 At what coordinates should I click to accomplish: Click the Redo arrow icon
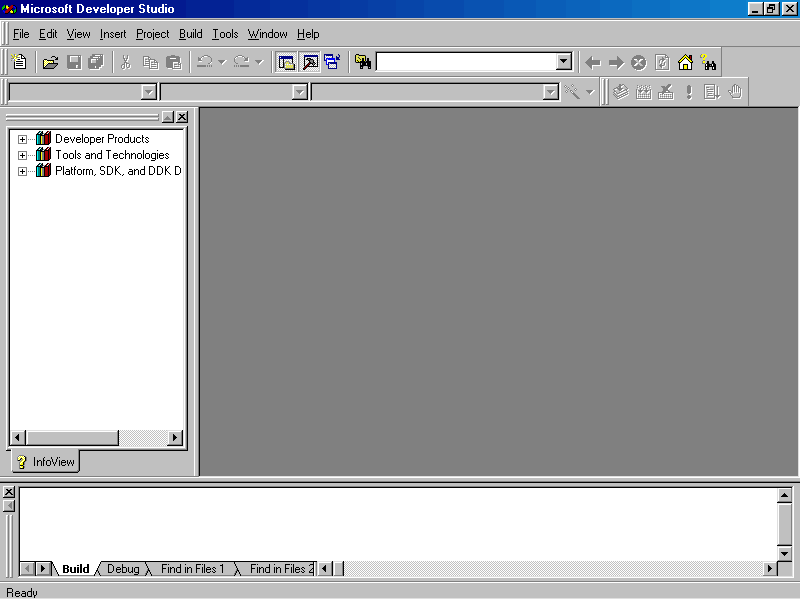(x=241, y=62)
